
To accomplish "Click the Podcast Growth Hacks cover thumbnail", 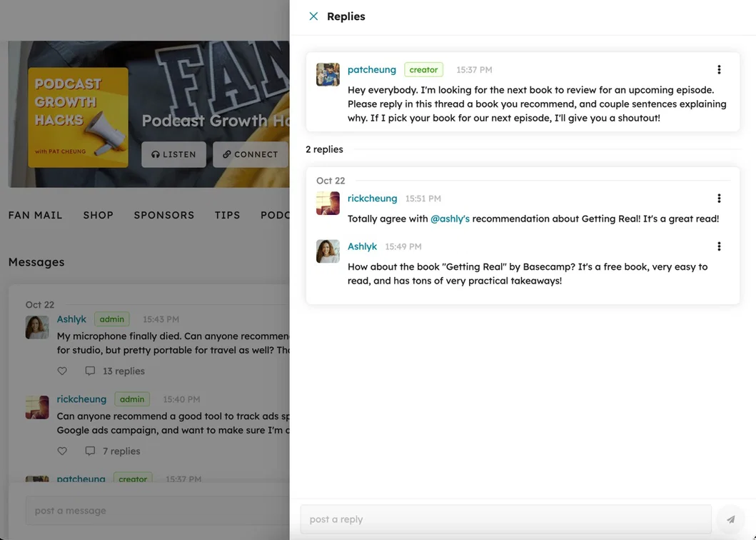I will coord(78,118).
